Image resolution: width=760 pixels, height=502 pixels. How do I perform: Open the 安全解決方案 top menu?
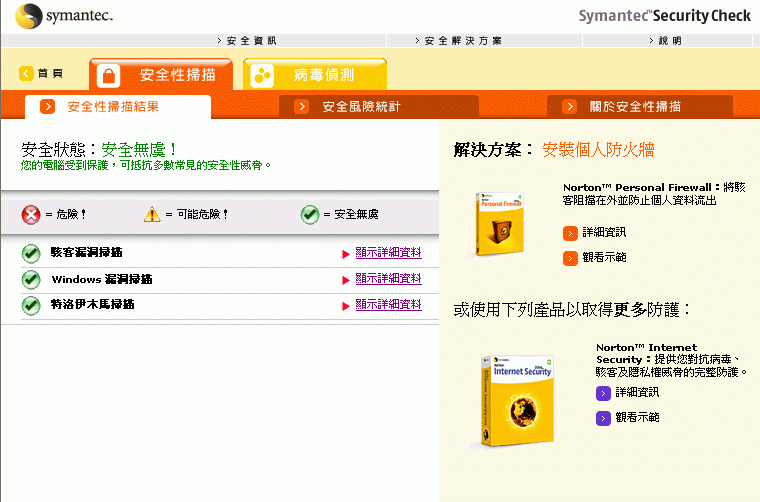(x=459, y=41)
